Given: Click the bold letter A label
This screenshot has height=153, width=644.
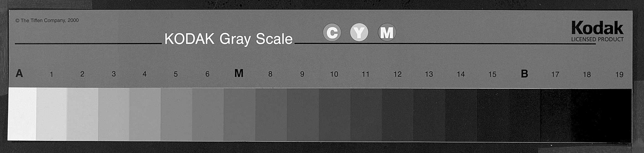Looking at the screenshot, I should pos(19,73).
